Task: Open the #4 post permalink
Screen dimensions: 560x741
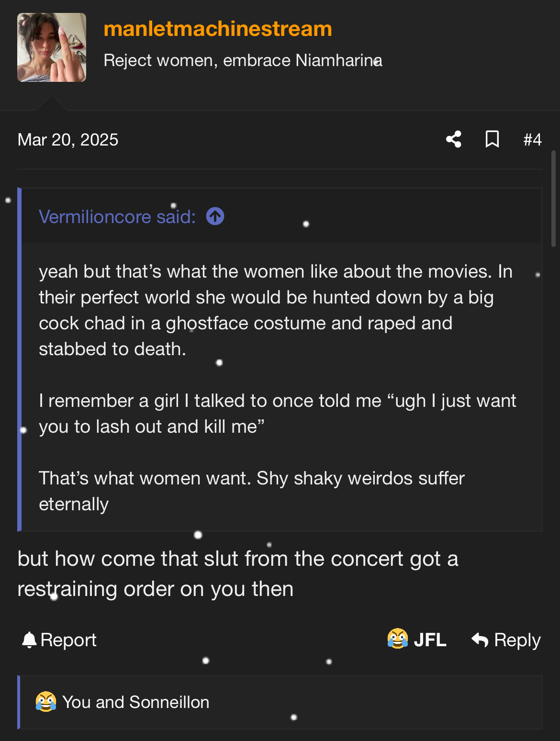Action: pos(532,140)
